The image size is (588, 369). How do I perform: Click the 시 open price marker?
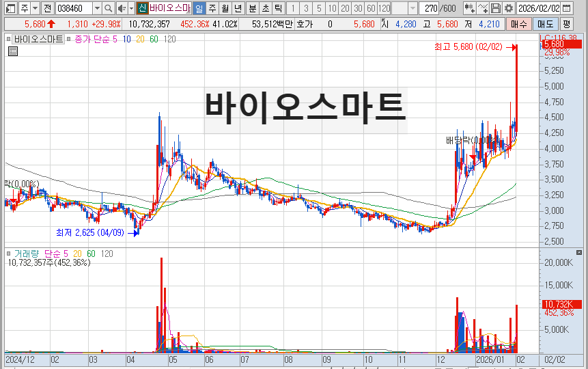(x=384, y=24)
